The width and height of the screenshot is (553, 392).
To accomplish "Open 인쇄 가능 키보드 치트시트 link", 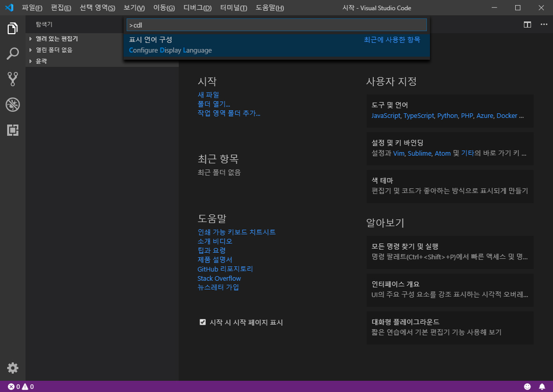I will (236, 232).
